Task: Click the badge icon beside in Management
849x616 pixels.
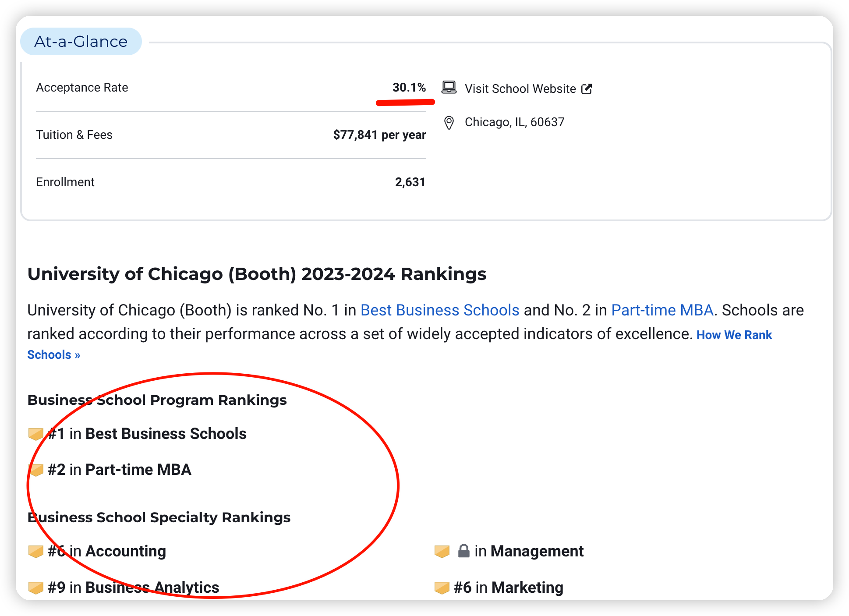Action: coord(442,552)
